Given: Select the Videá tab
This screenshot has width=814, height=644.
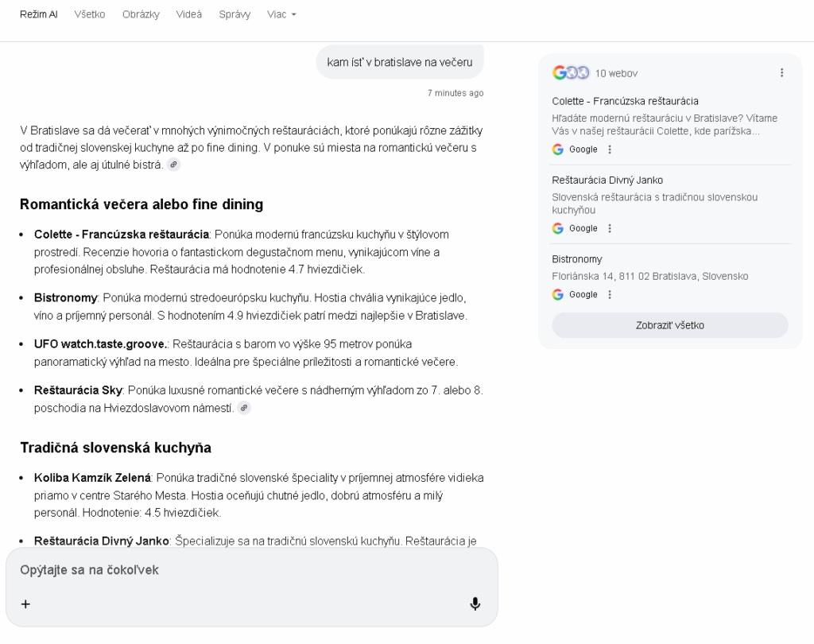Looking at the screenshot, I should [189, 14].
